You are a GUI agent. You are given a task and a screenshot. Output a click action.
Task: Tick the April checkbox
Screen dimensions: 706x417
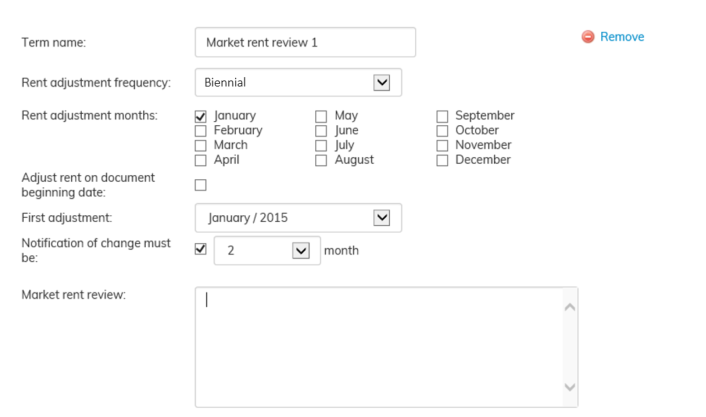(201, 160)
